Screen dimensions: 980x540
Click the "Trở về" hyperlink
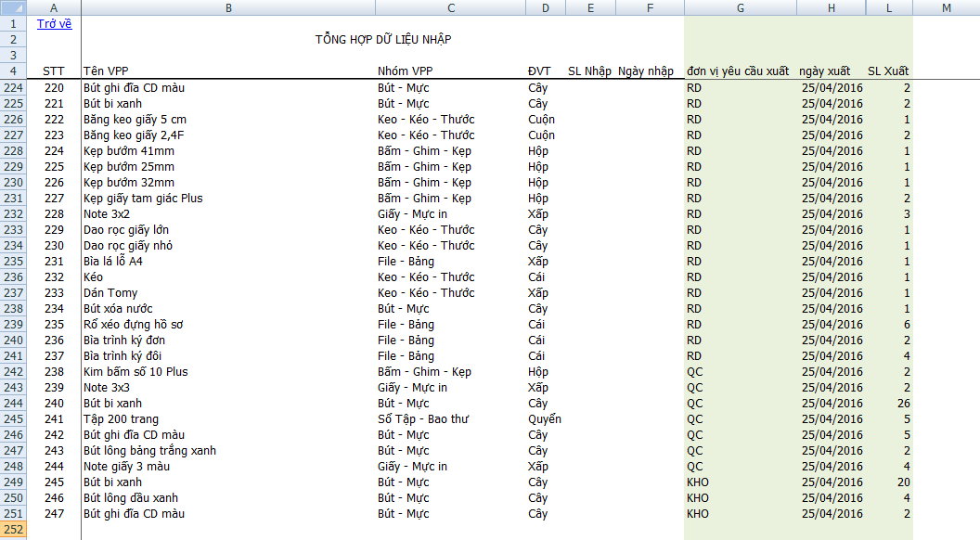(54, 24)
